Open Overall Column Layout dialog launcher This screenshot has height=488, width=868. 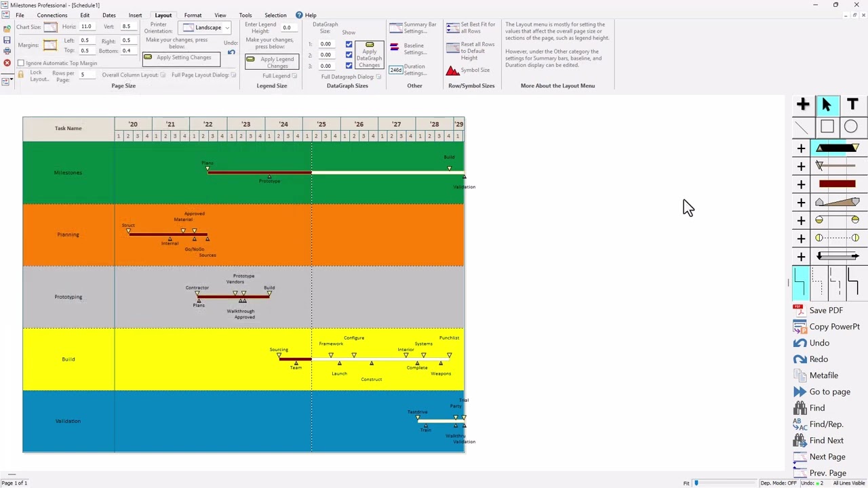[163, 75]
